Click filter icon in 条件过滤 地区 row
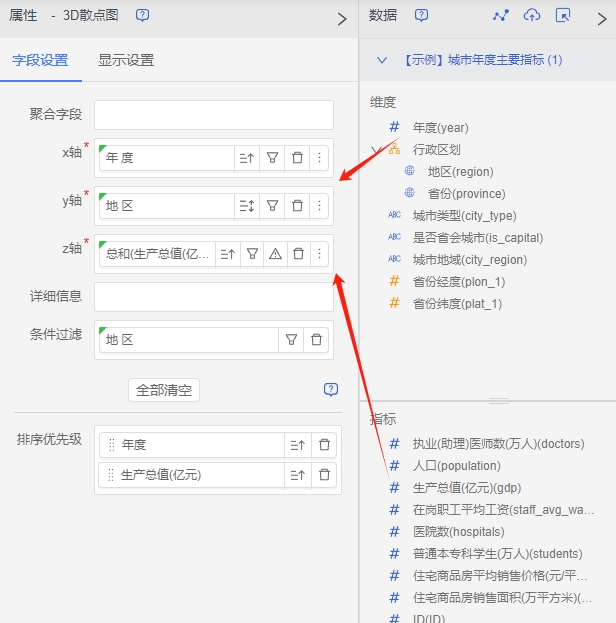This screenshot has width=616, height=623. coord(291,340)
